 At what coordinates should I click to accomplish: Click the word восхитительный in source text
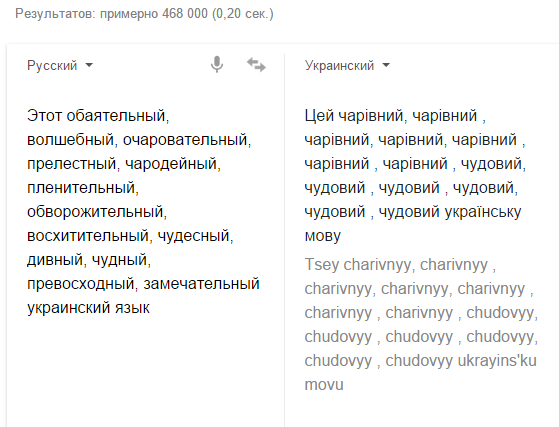tap(88, 236)
